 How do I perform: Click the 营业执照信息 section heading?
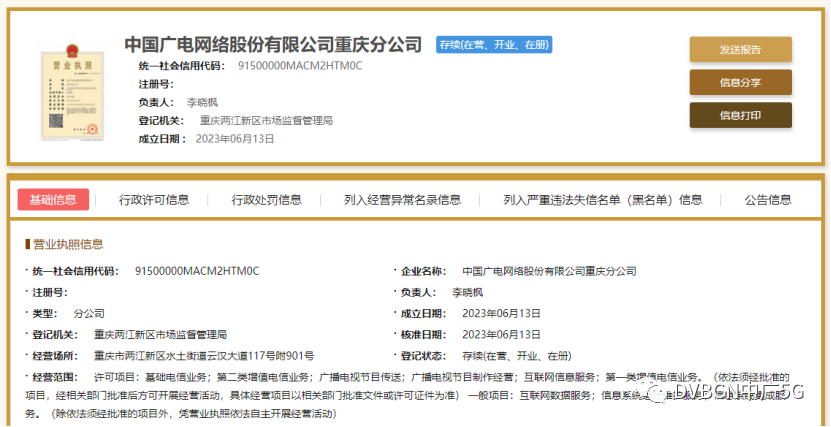pos(68,244)
